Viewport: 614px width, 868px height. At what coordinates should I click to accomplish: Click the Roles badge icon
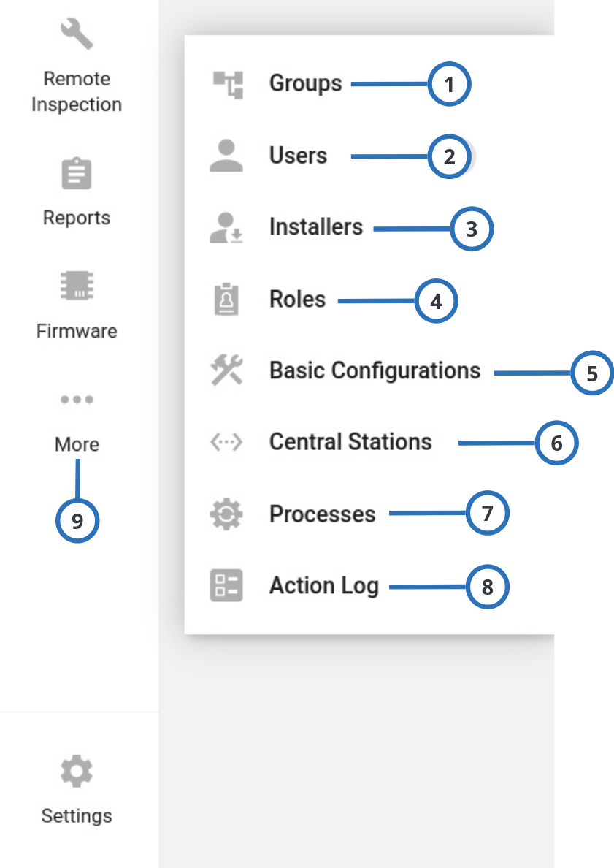pyautogui.click(x=226, y=300)
